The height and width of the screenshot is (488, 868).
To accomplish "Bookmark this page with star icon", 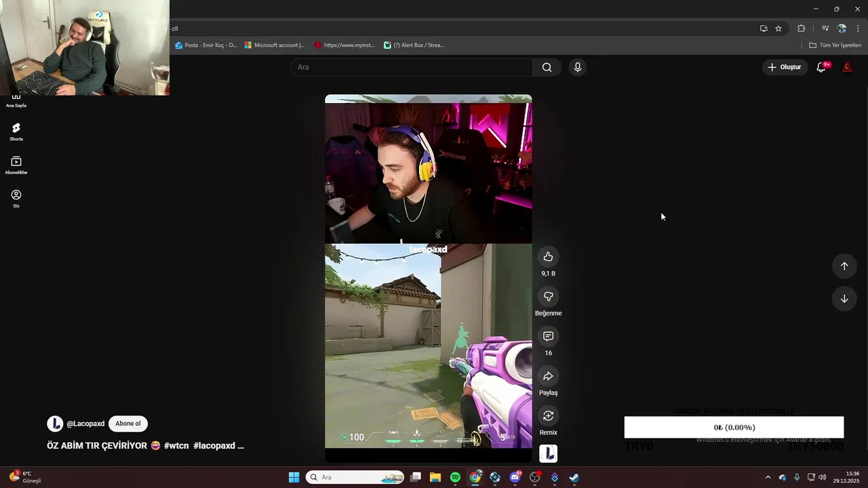I will point(778,28).
